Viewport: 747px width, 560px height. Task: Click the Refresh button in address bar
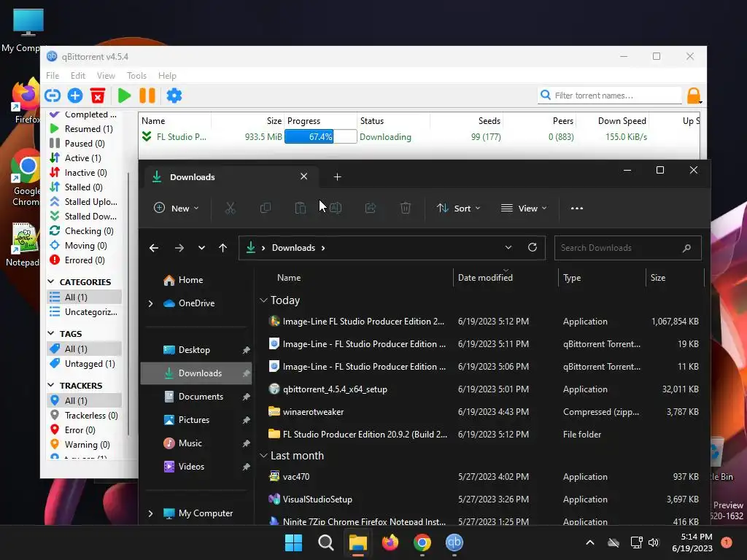pos(533,248)
